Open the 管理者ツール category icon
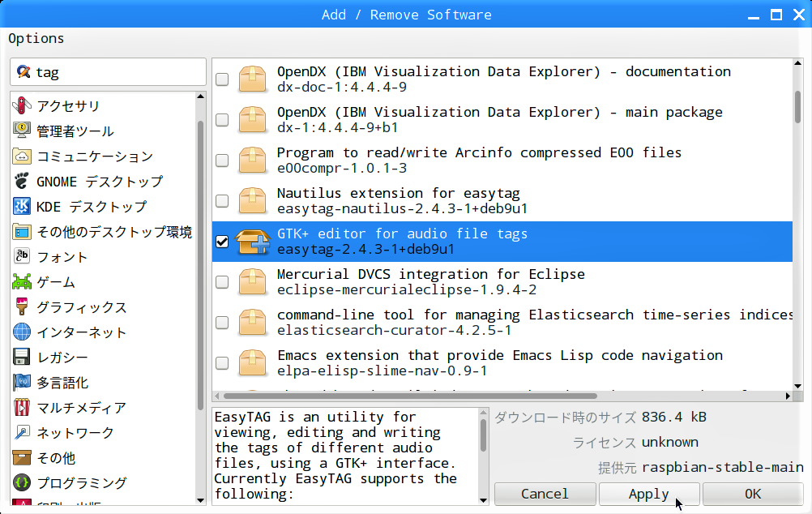 pyautogui.click(x=22, y=131)
